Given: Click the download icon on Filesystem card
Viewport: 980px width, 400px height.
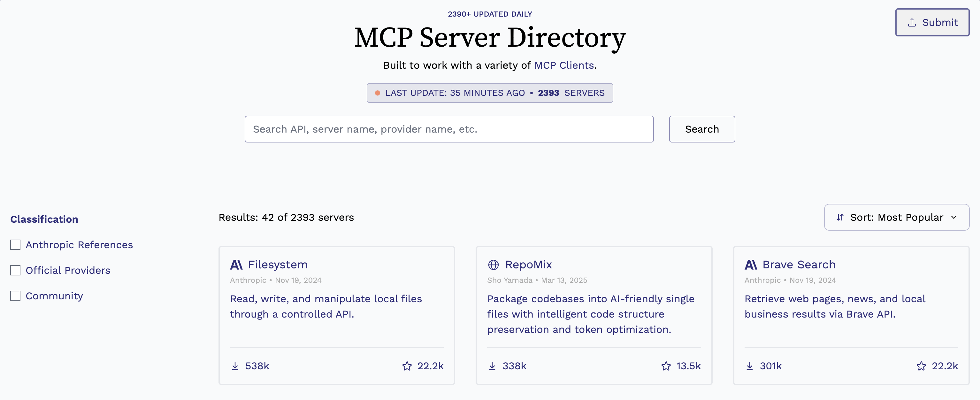Looking at the screenshot, I should 235,366.
